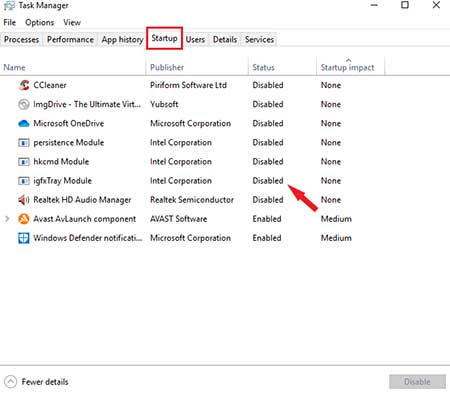Switch to the Performance tab

click(70, 39)
